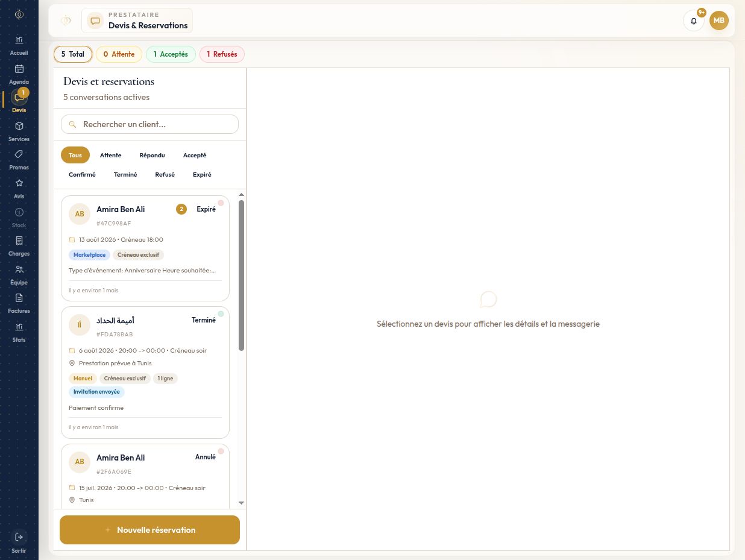
Task: Open the Équipe people icon
Action: coord(19,269)
